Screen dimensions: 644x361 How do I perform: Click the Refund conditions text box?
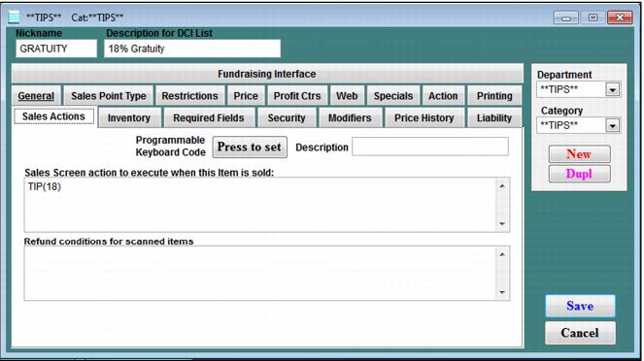tap(267, 274)
